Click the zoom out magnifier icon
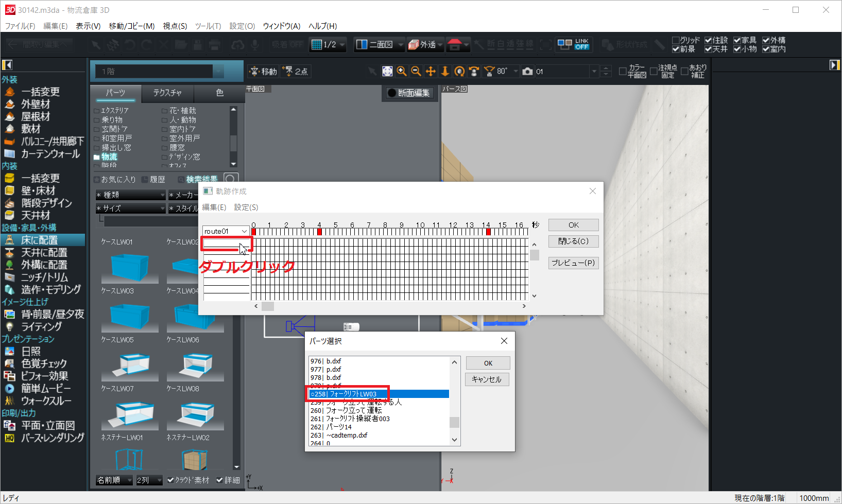Viewport: 842px width, 504px height. [416, 72]
